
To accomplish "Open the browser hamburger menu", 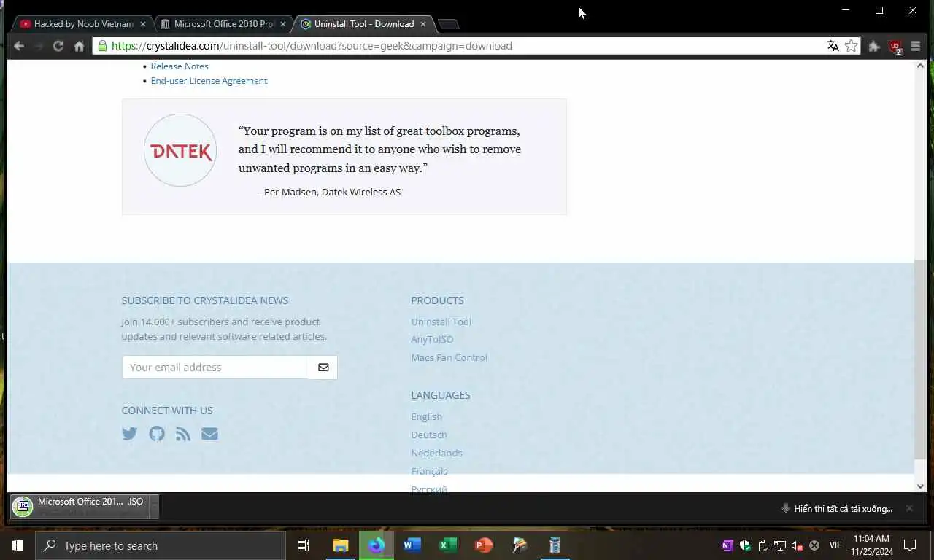I will (915, 46).
